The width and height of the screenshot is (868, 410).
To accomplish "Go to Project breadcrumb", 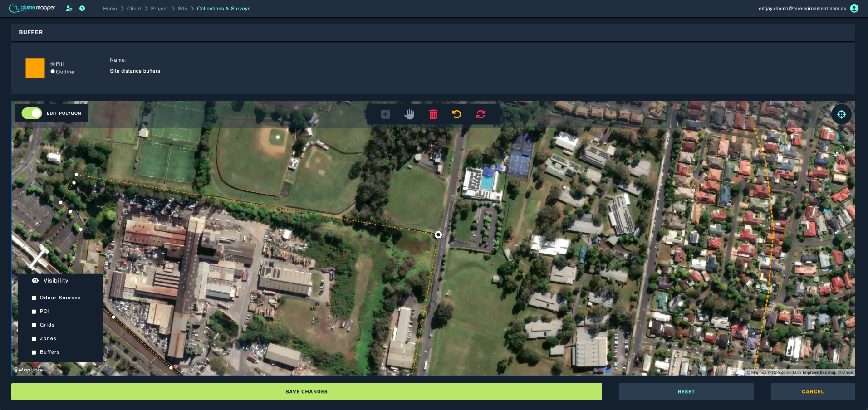I will pyautogui.click(x=159, y=9).
